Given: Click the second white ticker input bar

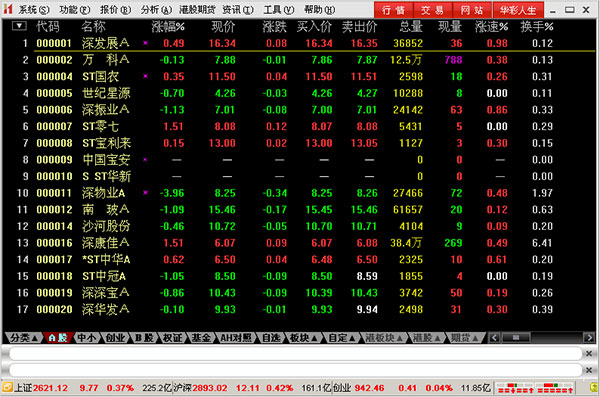Looking at the screenshot, I should pos(295,370).
